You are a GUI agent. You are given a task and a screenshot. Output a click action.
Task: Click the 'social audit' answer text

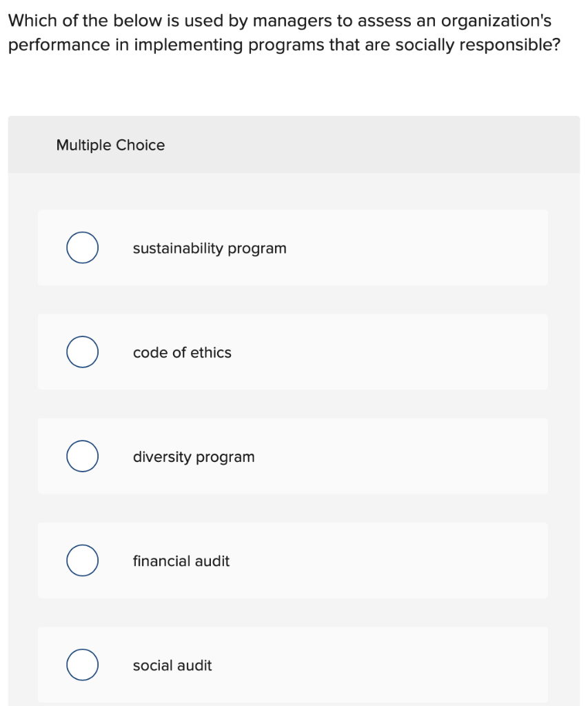[x=172, y=665]
